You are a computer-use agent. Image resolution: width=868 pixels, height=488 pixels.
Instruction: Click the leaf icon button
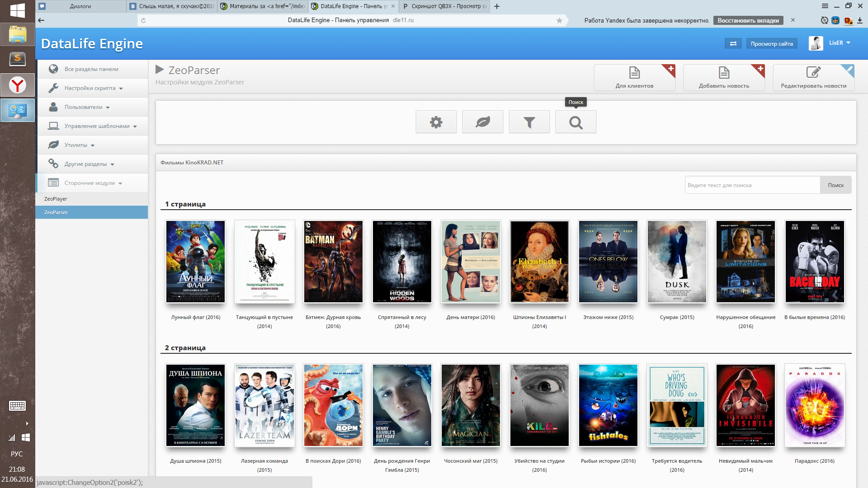point(483,122)
